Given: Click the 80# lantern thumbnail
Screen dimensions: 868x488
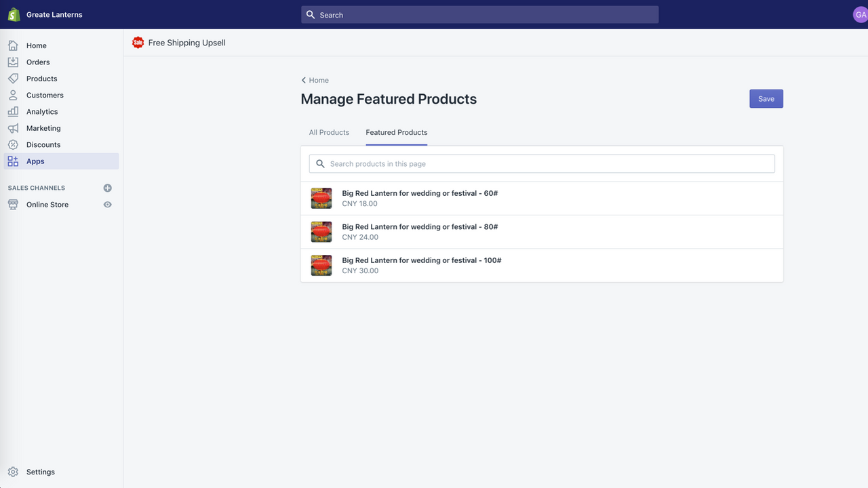Looking at the screenshot, I should (321, 232).
